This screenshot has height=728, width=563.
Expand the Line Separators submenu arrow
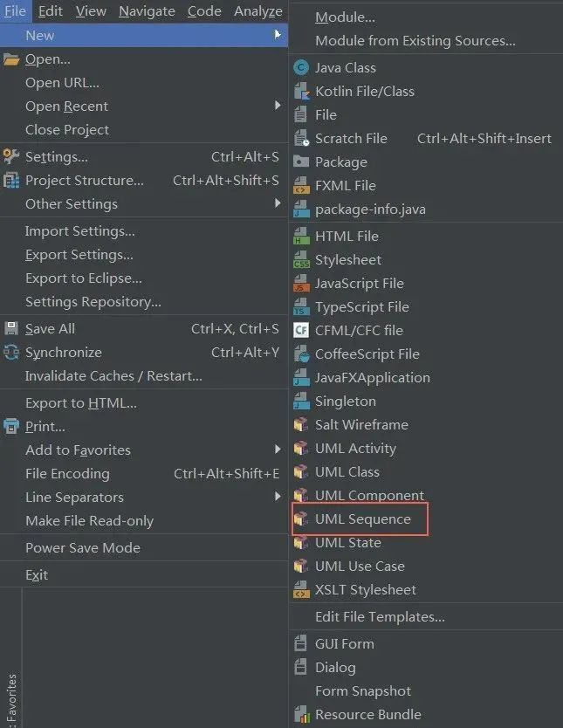[278, 497]
